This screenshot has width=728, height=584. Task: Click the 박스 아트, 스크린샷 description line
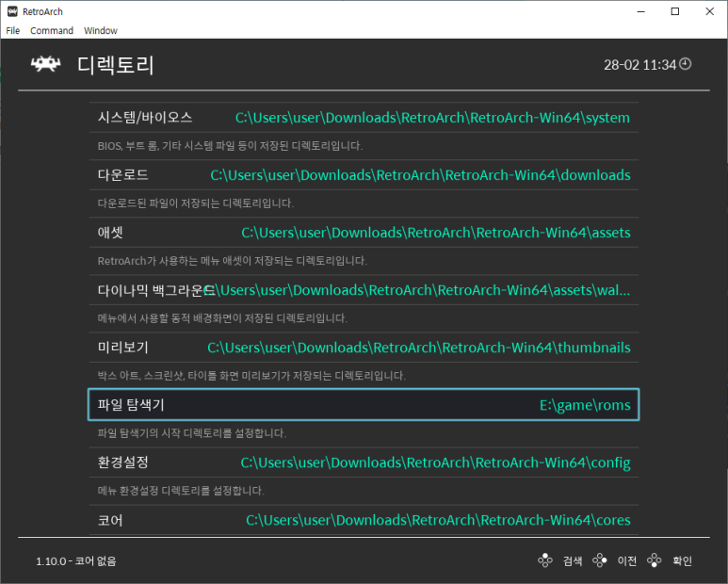pyautogui.click(x=251, y=376)
